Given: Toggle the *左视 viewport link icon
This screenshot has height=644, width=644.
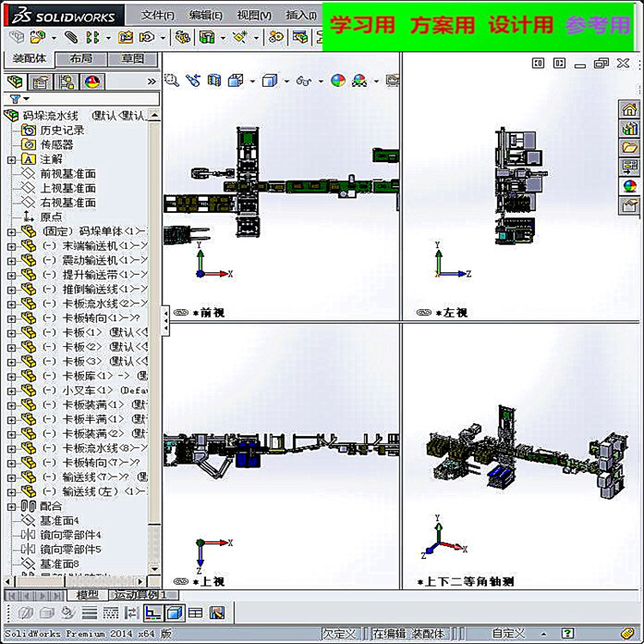Looking at the screenshot, I should 423,313.
